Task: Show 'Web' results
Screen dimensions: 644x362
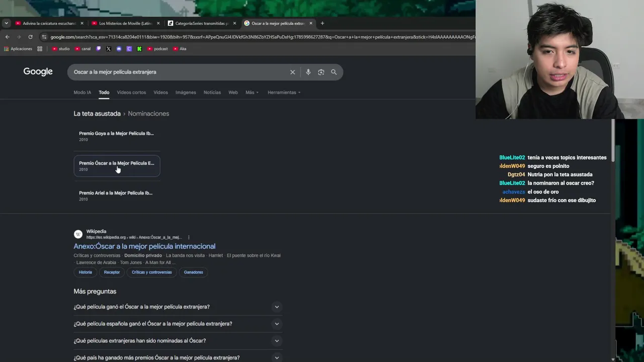Action: point(233,93)
